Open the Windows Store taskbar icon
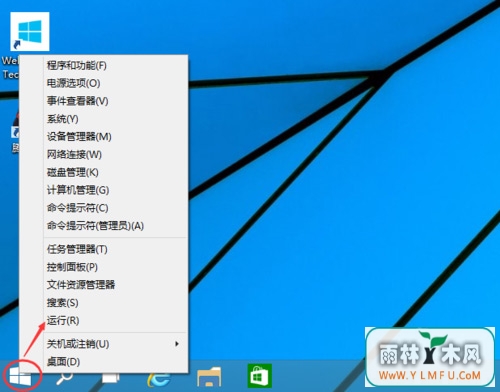Screen dimensions: 500x392 [x=260, y=376]
